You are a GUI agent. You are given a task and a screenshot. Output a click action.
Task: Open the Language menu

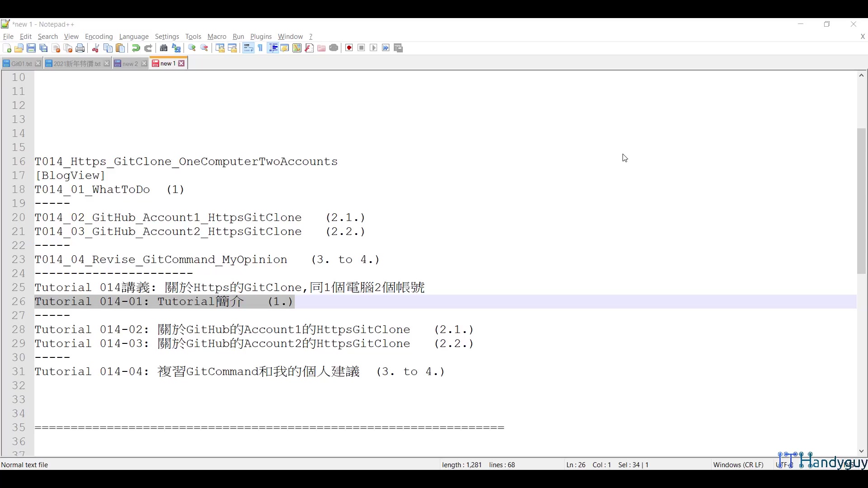pyautogui.click(x=134, y=37)
